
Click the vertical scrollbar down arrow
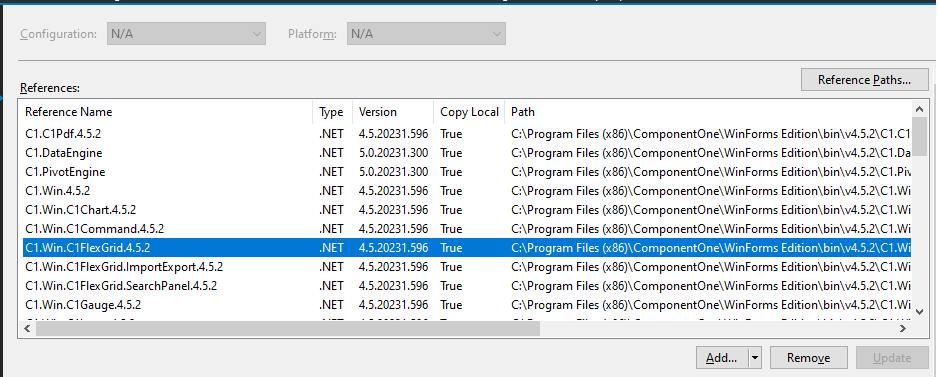tap(920, 312)
